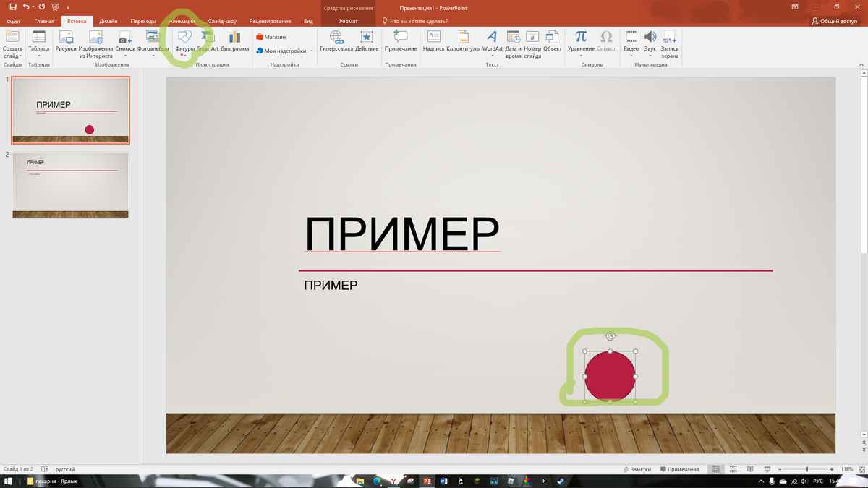Screen dimensions: 868x488
Task: Open the Файл menu
Action: coord(12,22)
